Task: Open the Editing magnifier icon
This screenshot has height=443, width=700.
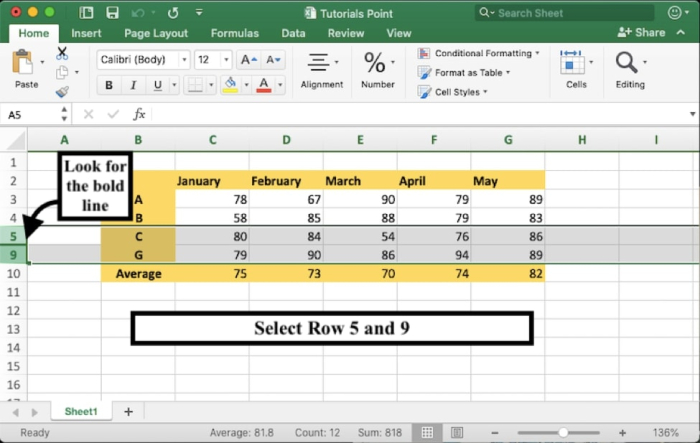Action: (629, 64)
